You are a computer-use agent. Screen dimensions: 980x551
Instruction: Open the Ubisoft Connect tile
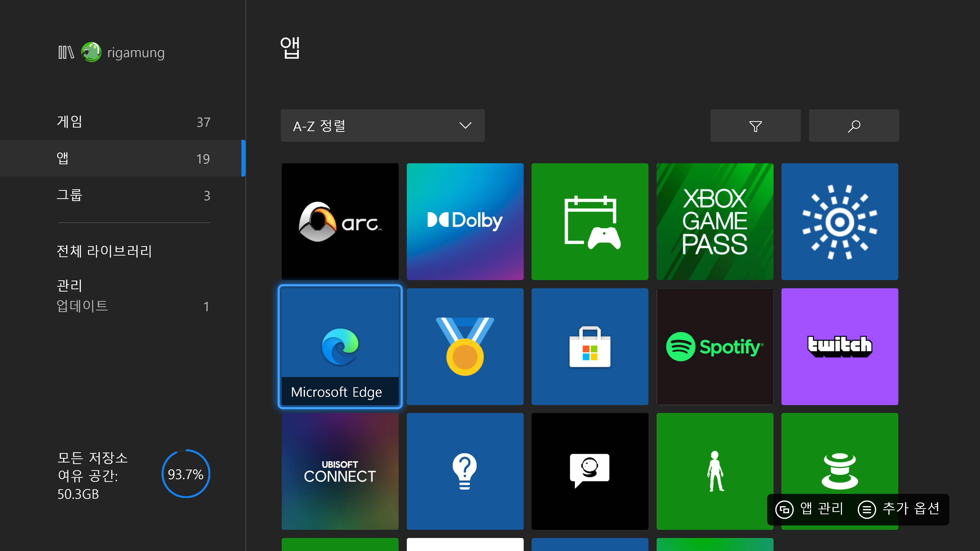[340, 471]
